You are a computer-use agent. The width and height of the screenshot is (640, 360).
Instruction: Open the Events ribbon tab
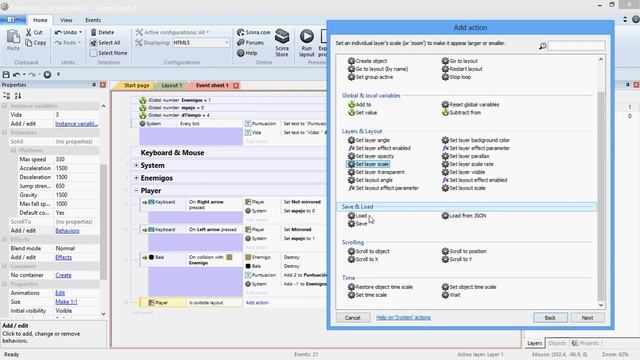click(93, 20)
